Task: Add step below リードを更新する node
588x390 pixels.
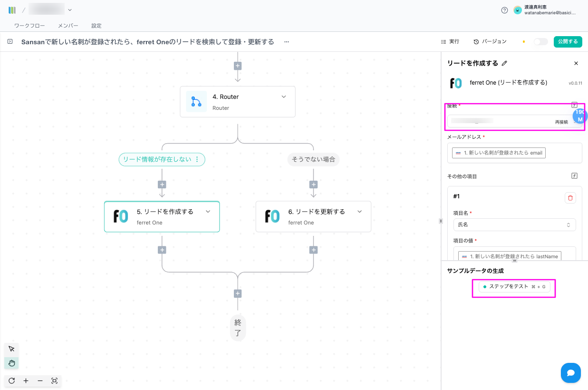Action: (313, 250)
